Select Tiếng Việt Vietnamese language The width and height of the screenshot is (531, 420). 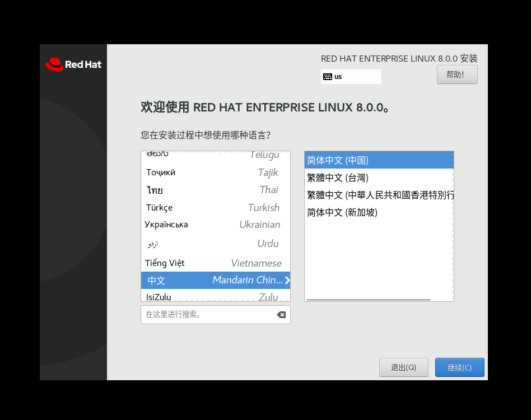215,263
